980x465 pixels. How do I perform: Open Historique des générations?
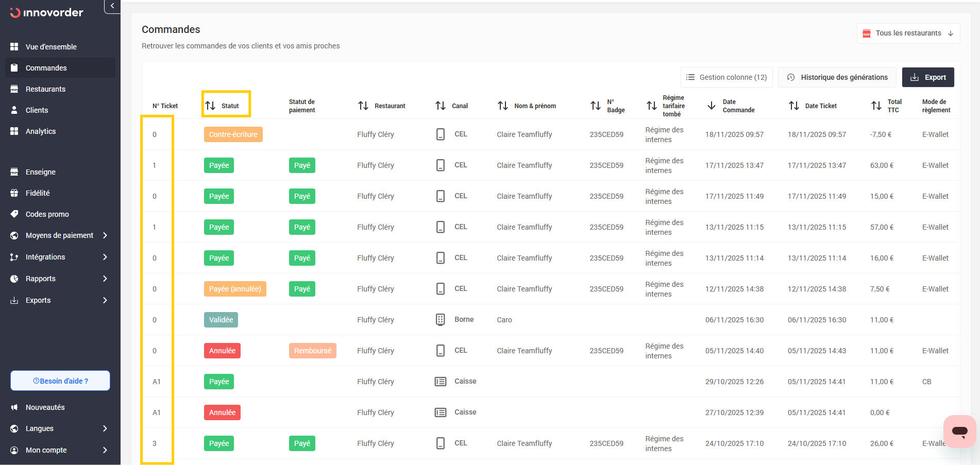point(837,77)
